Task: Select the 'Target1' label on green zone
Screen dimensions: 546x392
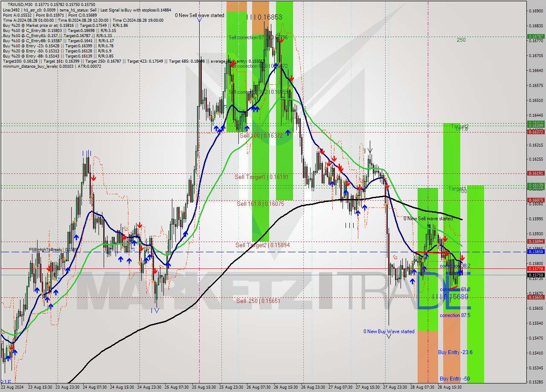Action: tap(457, 188)
